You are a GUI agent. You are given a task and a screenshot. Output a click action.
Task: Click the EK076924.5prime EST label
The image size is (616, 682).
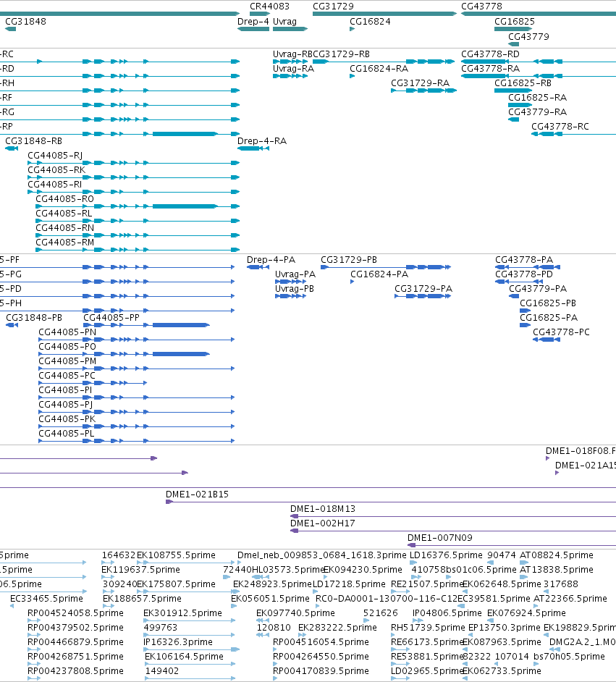(526, 612)
